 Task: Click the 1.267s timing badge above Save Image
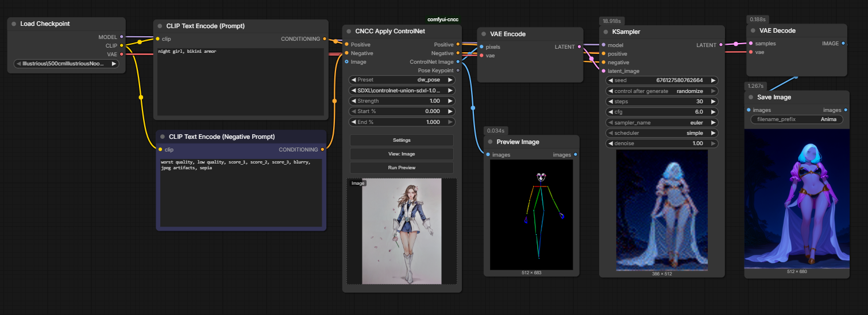(756, 85)
